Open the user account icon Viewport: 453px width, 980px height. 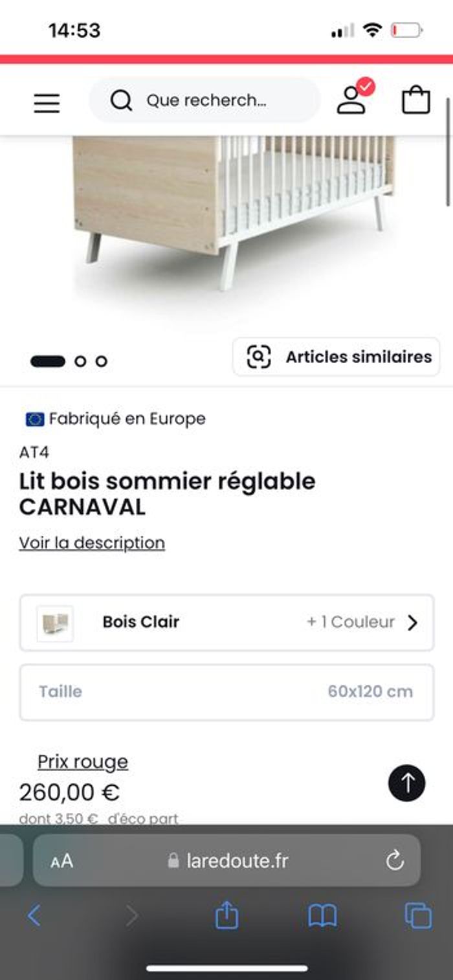click(x=351, y=100)
